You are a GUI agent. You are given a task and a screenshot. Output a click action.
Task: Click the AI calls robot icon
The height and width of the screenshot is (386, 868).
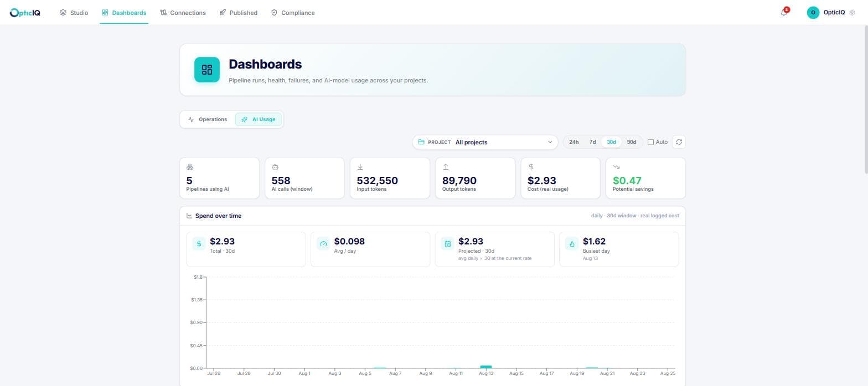(275, 167)
